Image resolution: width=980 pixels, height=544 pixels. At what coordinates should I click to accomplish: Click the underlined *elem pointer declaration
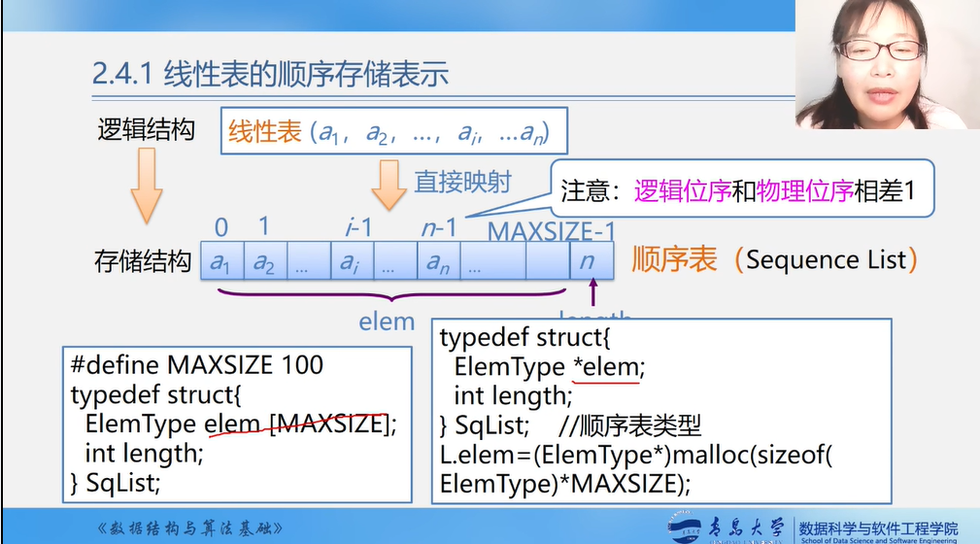[x=606, y=366]
